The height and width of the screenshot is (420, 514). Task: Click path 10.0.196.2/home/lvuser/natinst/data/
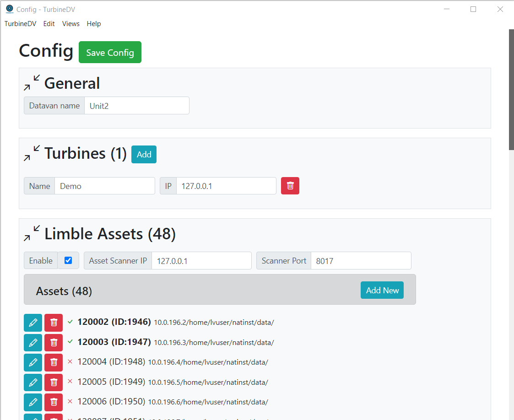coord(214,323)
